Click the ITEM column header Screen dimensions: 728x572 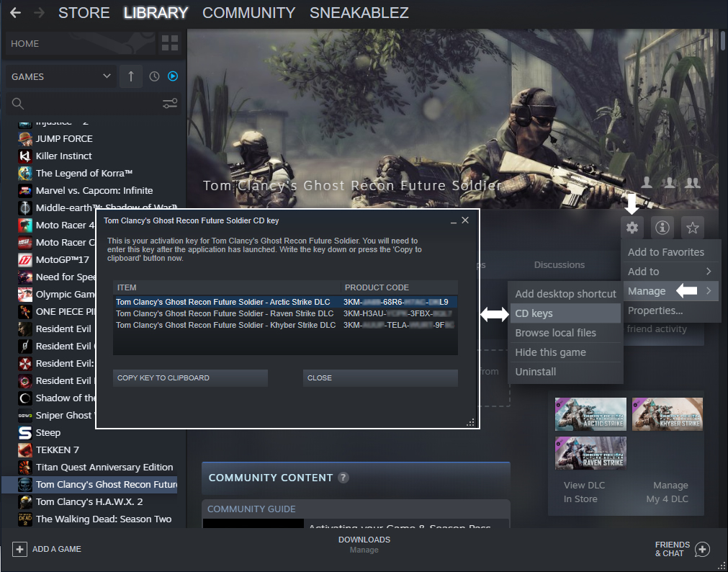pyautogui.click(x=227, y=287)
